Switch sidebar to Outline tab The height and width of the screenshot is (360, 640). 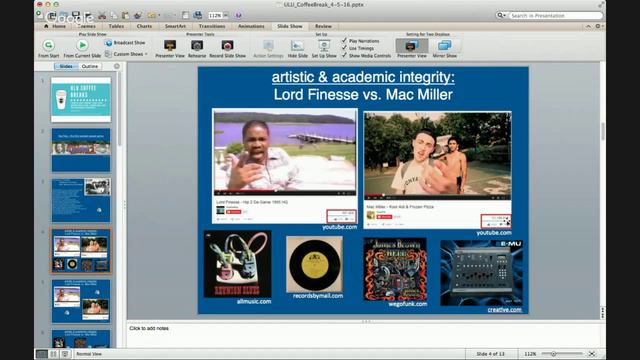pos(90,66)
